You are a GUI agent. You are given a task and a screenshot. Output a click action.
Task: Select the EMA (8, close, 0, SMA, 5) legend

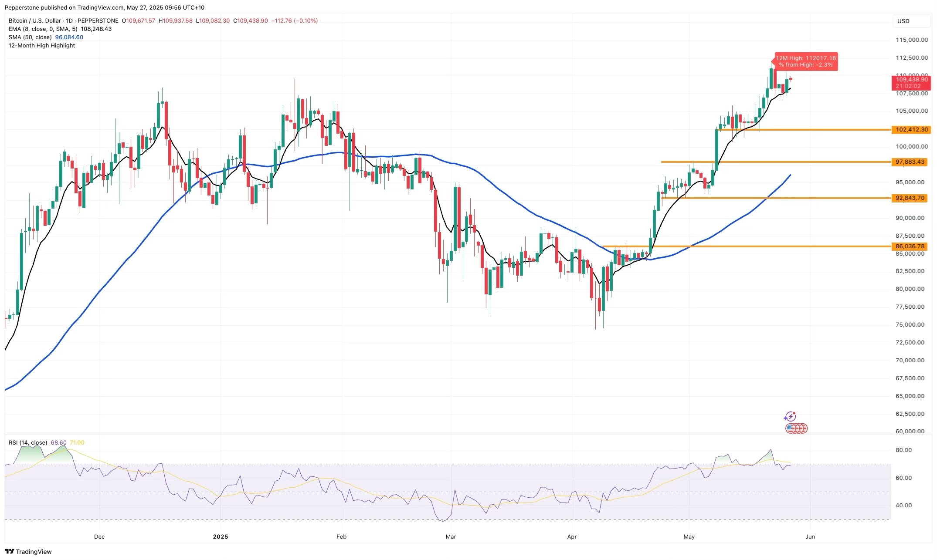tap(44, 29)
